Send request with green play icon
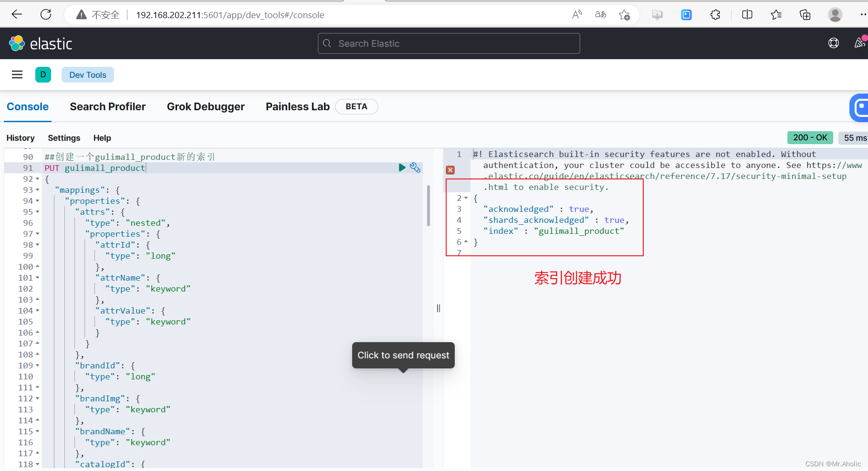This screenshot has height=471, width=868. [x=402, y=167]
